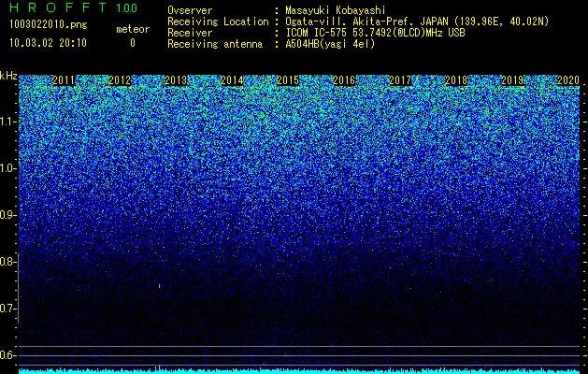Click the 2013 time marker

click(176, 80)
